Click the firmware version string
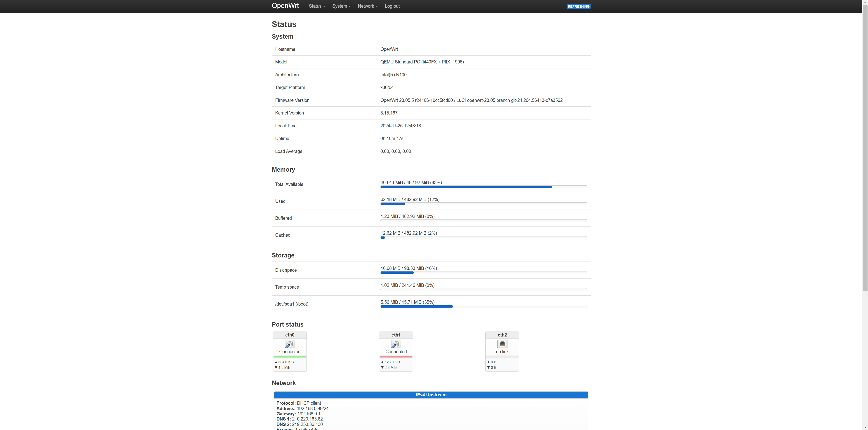Screen dimensions: 868x430 (471, 100)
